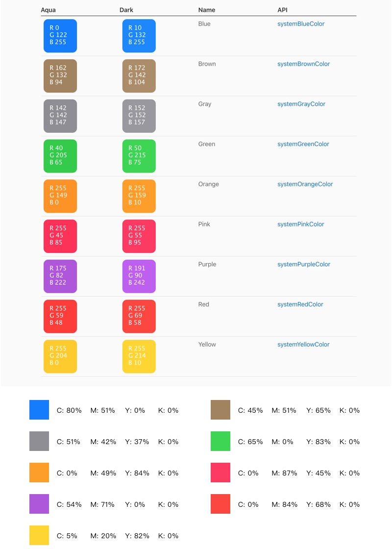The height and width of the screenshot is (549, 392).
Task: Click the blue CMYK square C: 80%
Action: [x=39, y=410]
